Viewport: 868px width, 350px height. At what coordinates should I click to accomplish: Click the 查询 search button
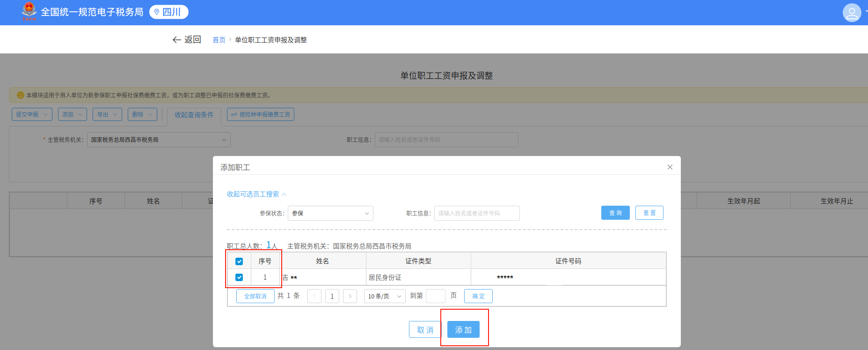click(x=615, y=213)
